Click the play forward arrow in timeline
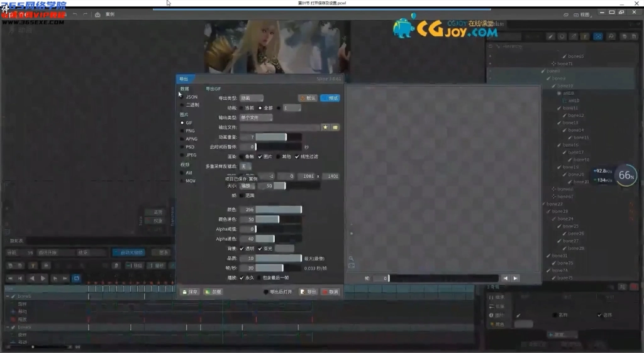The width and height of the screenshot is (644, 353). pyautogui.click(x=43, y=278)
